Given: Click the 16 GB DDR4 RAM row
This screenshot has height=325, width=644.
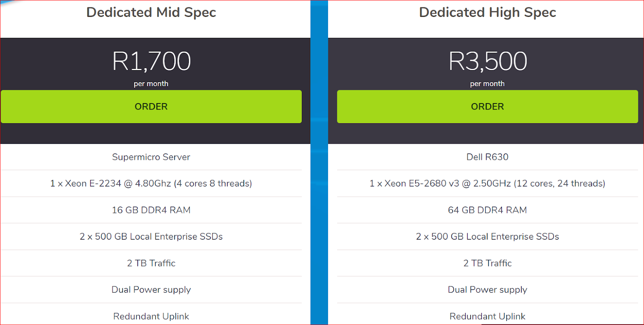Looking at the screenshot, I should pos(151,210).
